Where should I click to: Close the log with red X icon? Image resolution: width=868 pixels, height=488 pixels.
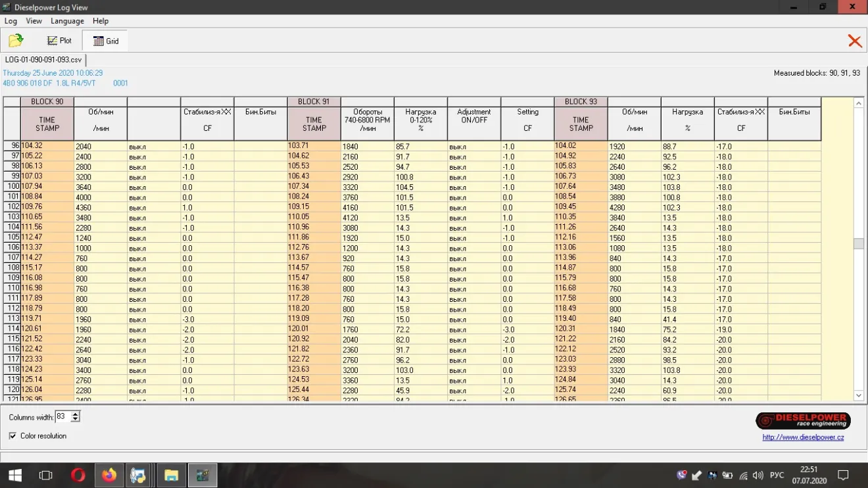(x=855, y=41)
